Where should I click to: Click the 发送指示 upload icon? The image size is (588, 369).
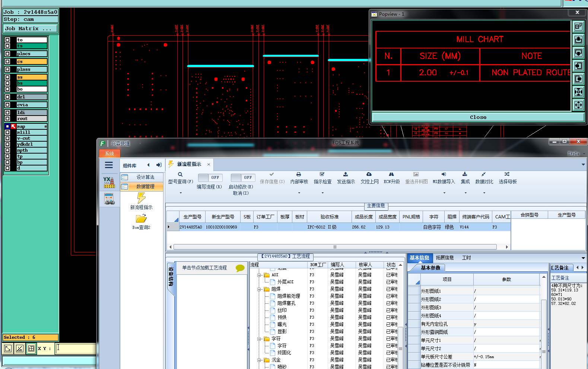(x=346, y=174)
